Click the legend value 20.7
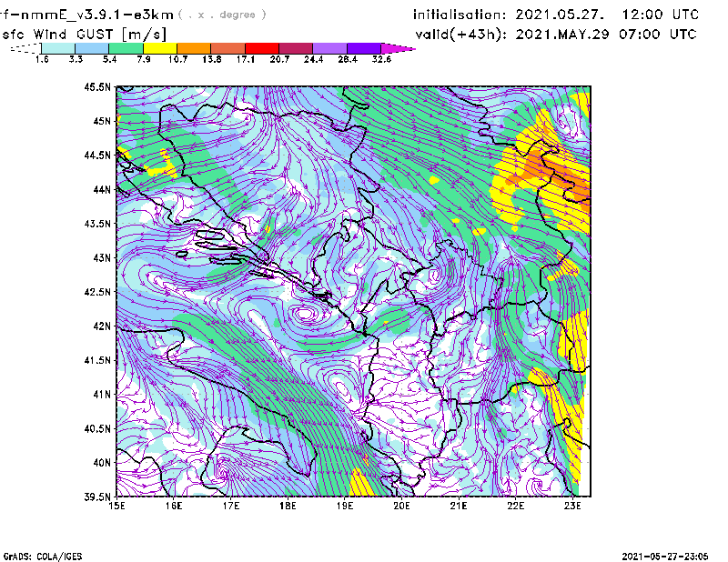Screen dimensions: 728x562 pos(279,59)
